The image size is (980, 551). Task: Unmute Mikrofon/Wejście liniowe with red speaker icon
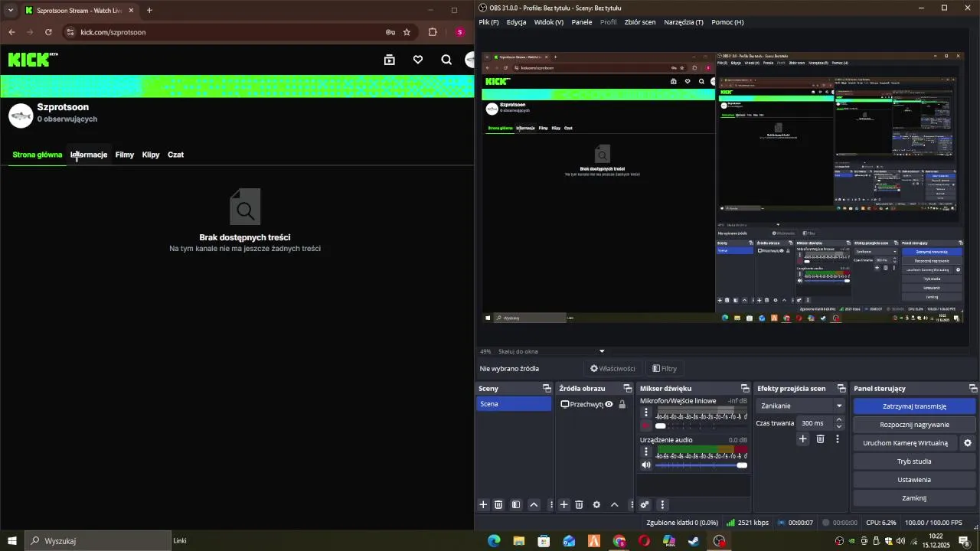tap(646, 425)
